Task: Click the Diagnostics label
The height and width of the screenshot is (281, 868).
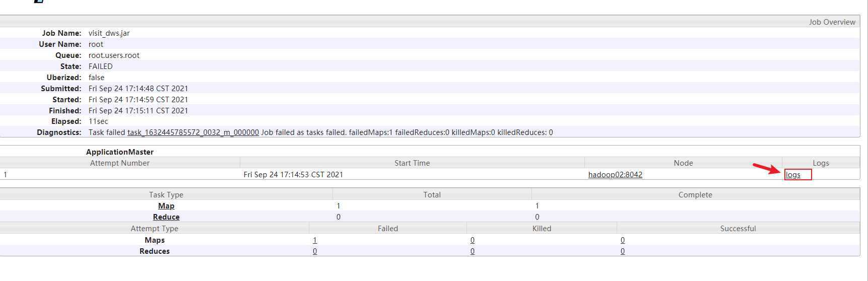Action: pos(59,132)
